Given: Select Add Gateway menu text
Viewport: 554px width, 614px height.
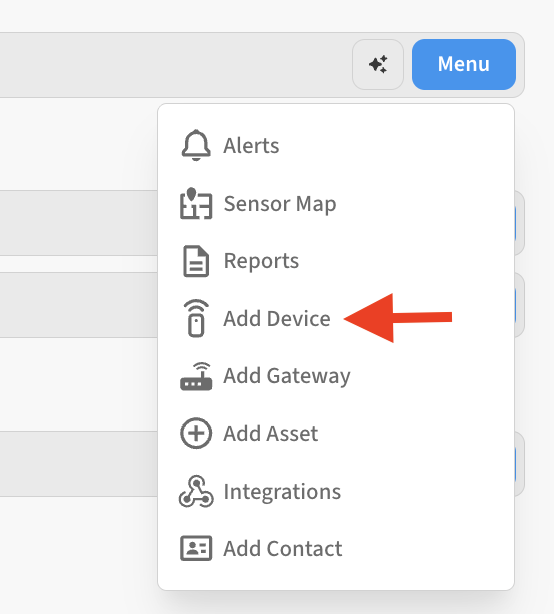Looking at the screenshot, I should pyautogui.click(x=287, y=376).
